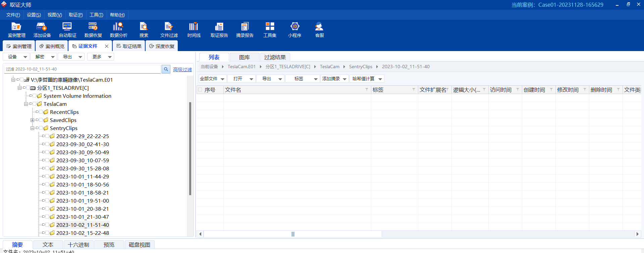Open the 工具集 toolbar icon
Image resolution: width=644 pixels, height=253 pixels.
coord(270,30)
